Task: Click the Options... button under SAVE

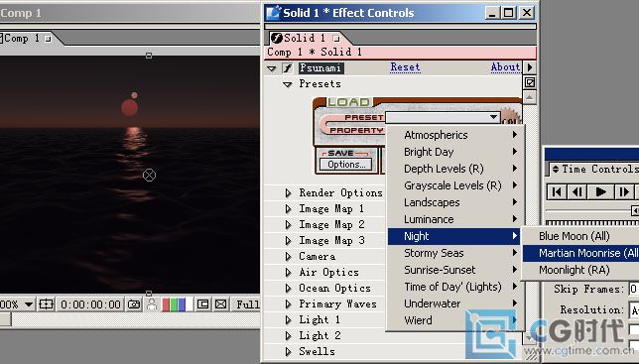Action: click(346, 165)
